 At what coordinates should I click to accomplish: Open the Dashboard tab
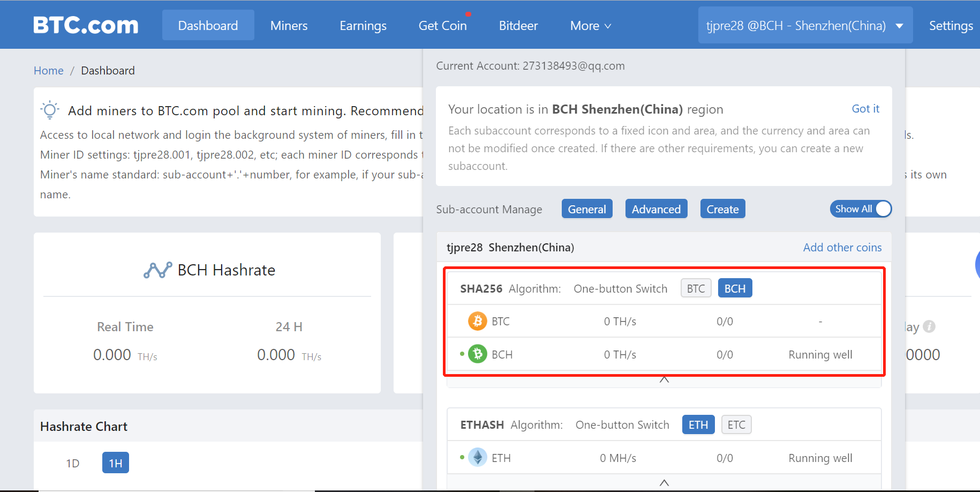[x=208, y=25]
